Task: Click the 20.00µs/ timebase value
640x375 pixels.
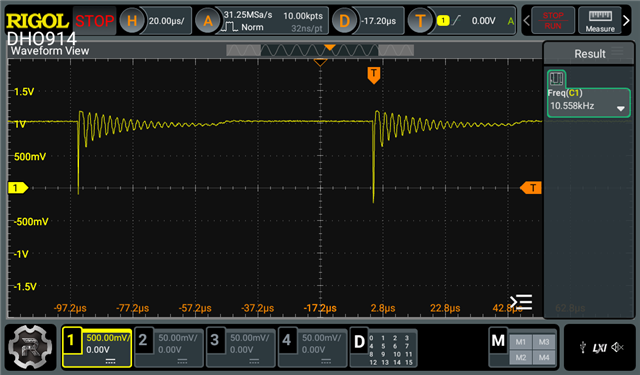Action: click(167, 21)
